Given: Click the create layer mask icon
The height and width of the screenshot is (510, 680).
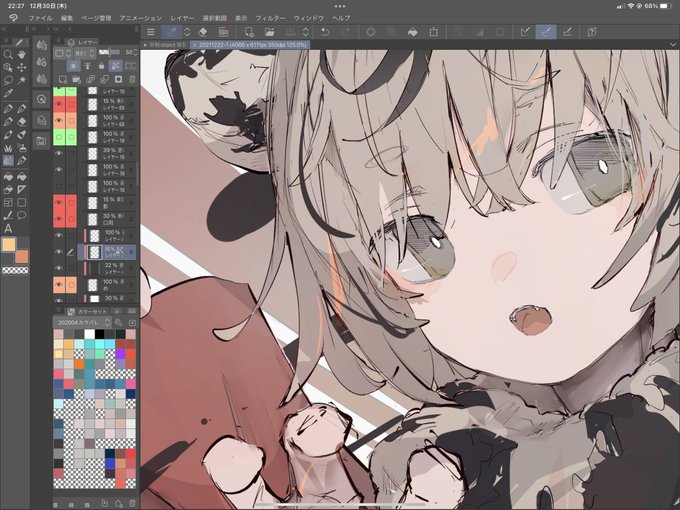Looking at the screenshot, I should pos(118,79).
